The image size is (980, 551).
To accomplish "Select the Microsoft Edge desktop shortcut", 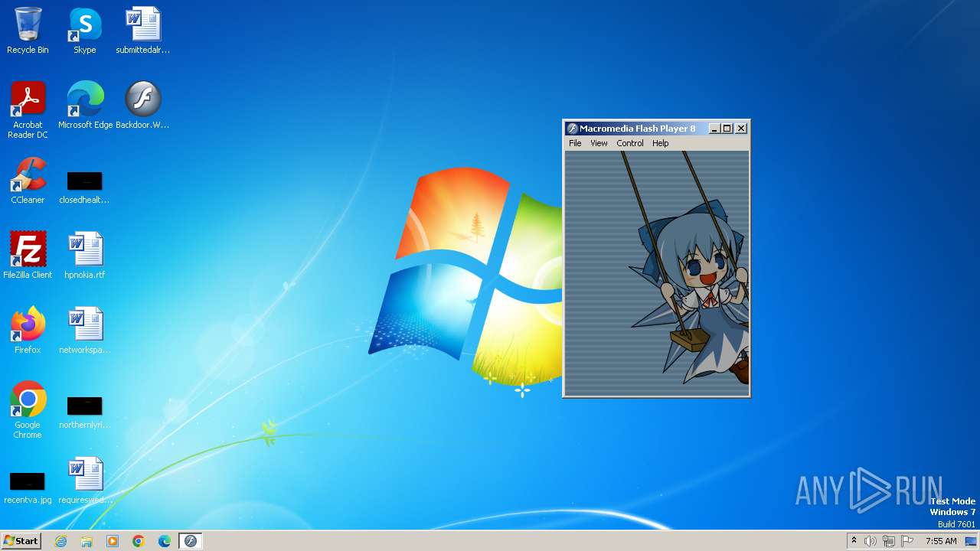I will (x=85, y=106).
